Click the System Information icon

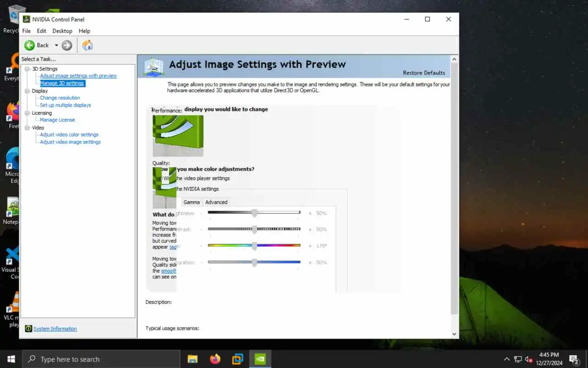(28, 328)
